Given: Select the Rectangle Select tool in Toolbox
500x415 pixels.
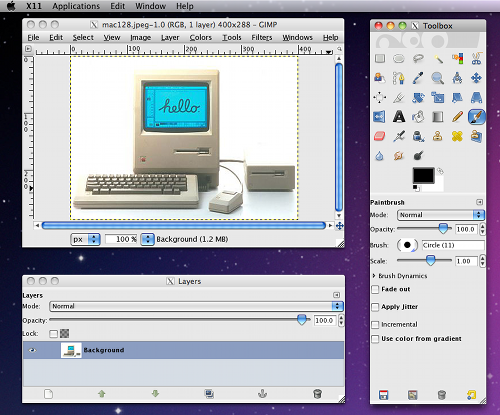Looking at the screenshot, I should coord(380,59).
